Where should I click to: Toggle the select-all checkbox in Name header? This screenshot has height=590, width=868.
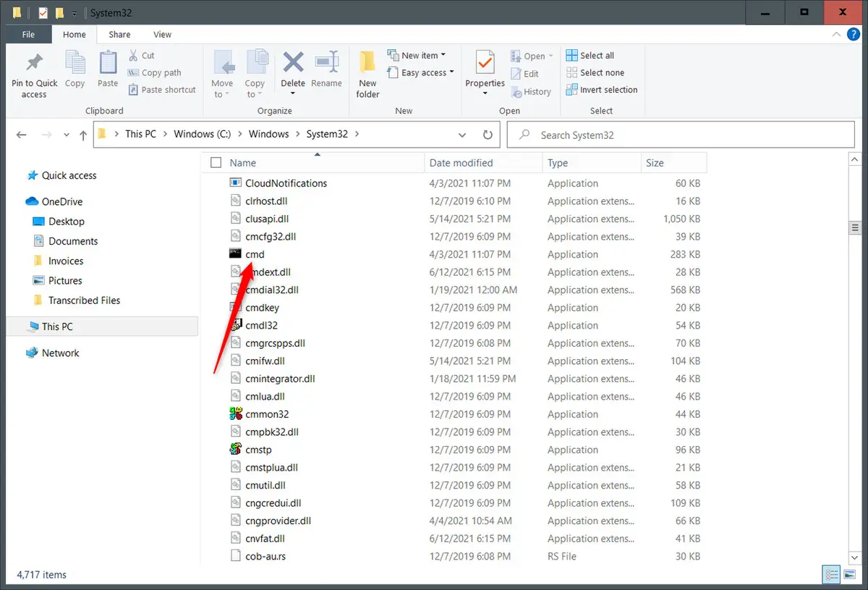[x=216, y=163]
